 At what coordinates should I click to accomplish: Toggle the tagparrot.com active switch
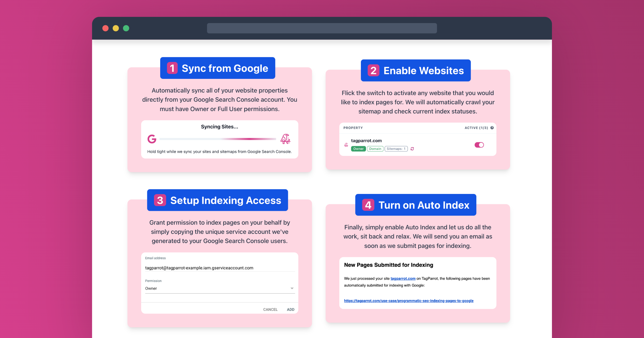(479, 145)
